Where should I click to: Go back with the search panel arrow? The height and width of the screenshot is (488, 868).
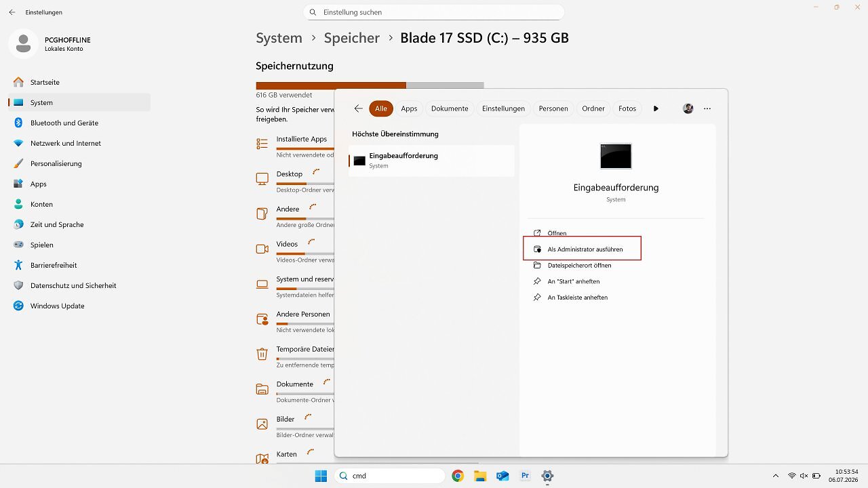359,108
